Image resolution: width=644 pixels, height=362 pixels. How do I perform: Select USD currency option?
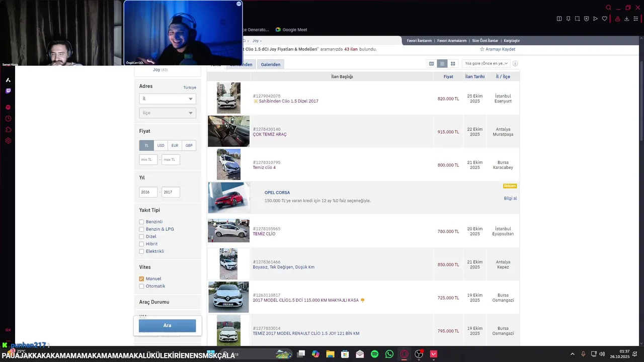160,145
